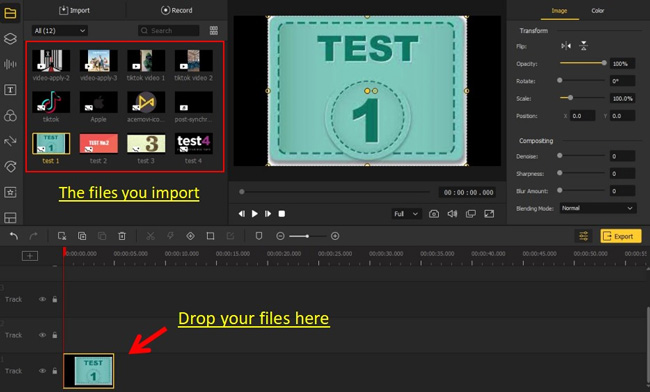
Task: Select the TEST 1 clip on timeline
Action: click(x=89, y=371)
